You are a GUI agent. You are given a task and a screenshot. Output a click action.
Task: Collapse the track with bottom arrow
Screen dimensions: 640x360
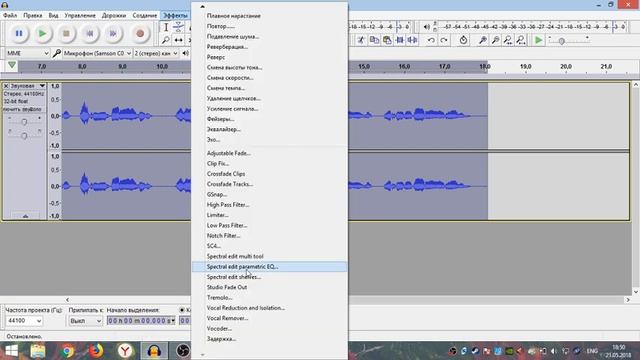25,216
